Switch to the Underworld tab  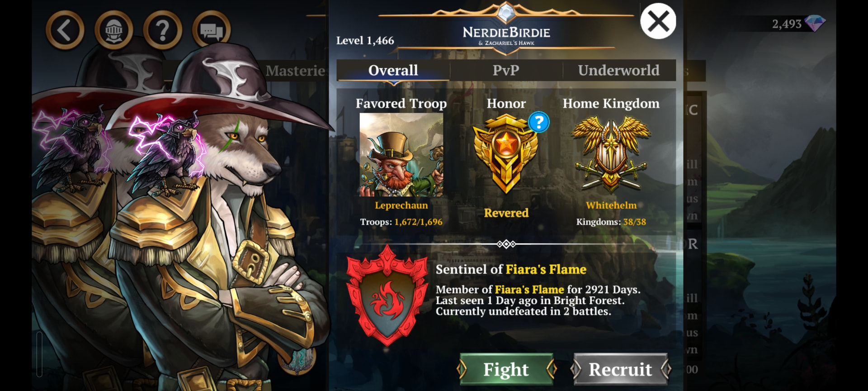click(x=619, y=70)
